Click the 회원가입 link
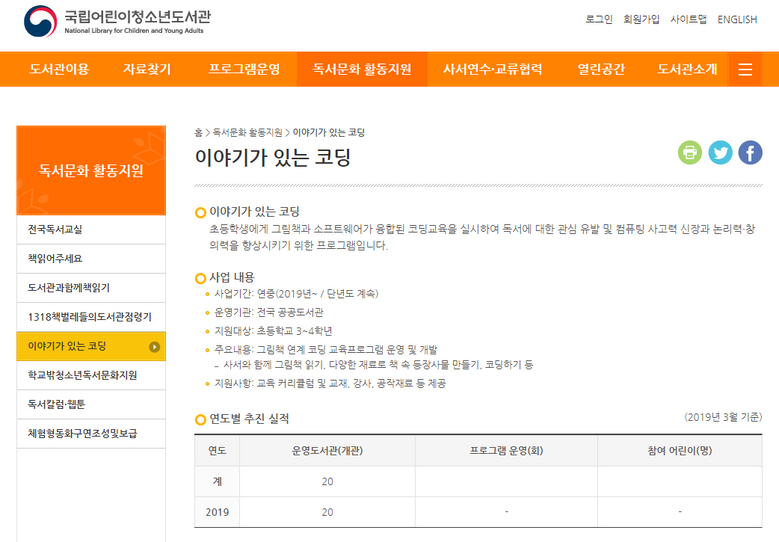This screenshot has height=542, width=779. tap(641, 19)
